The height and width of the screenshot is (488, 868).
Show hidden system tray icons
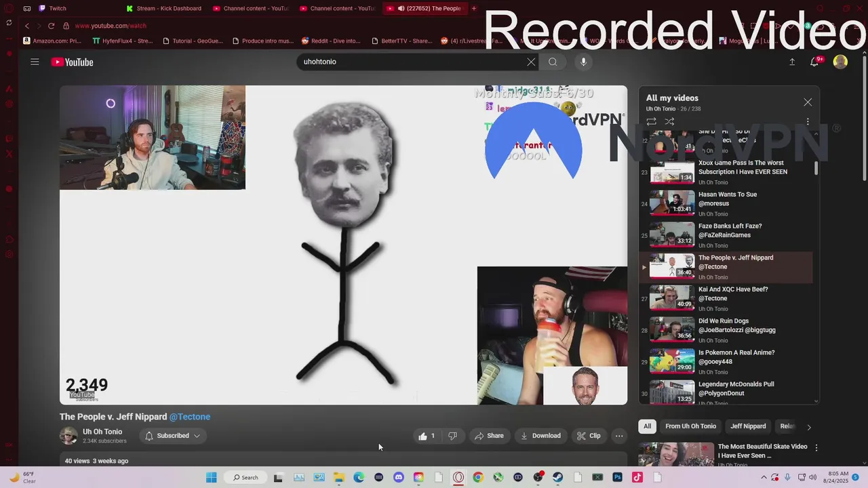pyautogui.click(x=764, y=477)
